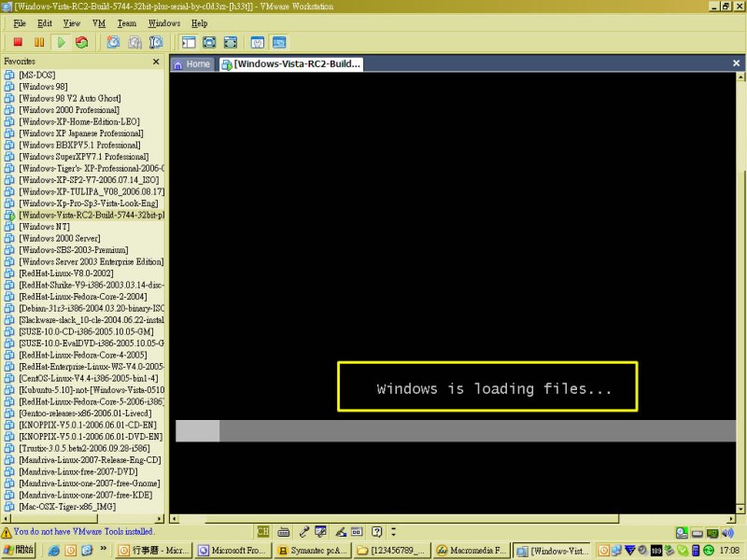The height and width of the screenshot is (560, 747).
Task: Click the Quick Switch mode icon
Action: click(209, 42)
